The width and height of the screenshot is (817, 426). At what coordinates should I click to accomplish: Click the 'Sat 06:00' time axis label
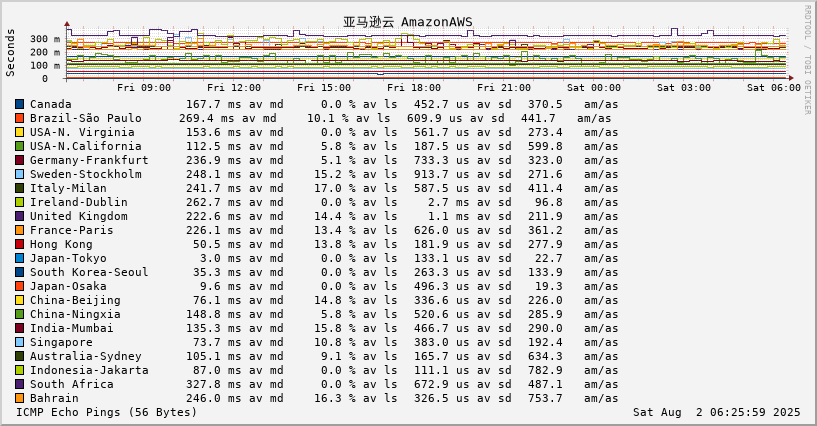coord(774,87)
